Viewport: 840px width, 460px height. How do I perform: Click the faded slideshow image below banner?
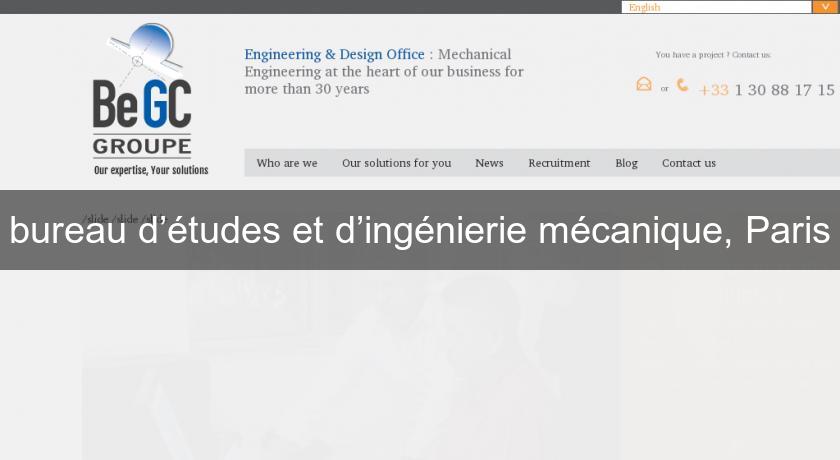(351, 364)
